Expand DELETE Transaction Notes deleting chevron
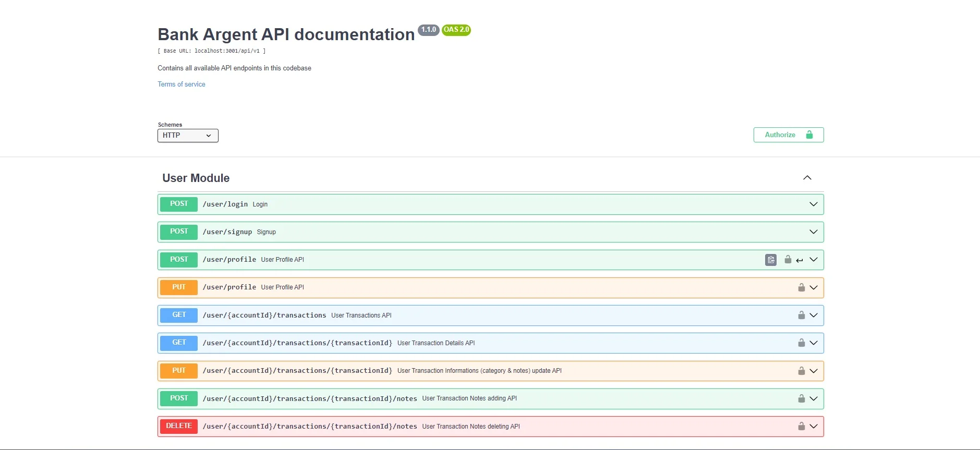The height and width of the screenshot is (450, 980). coord(814,426)
